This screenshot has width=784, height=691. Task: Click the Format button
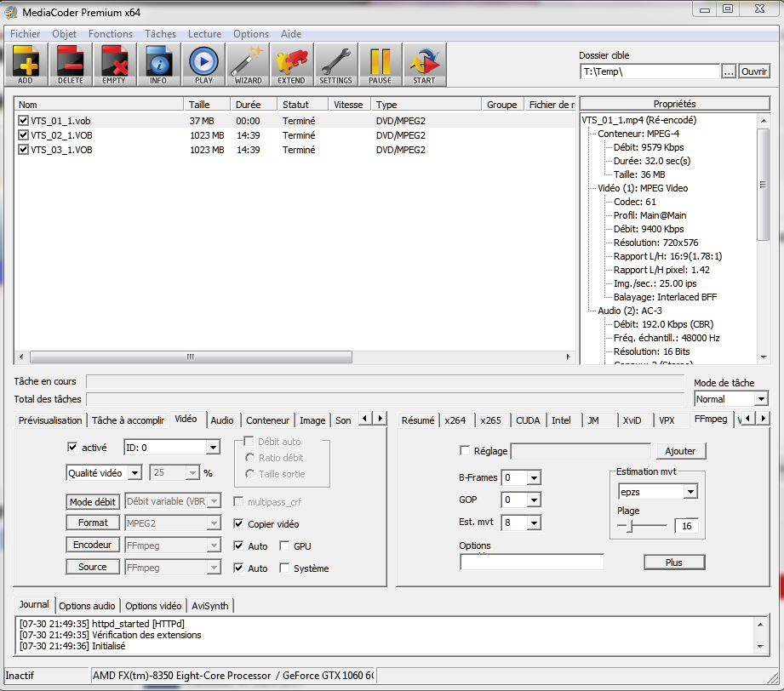coord(93,523)
